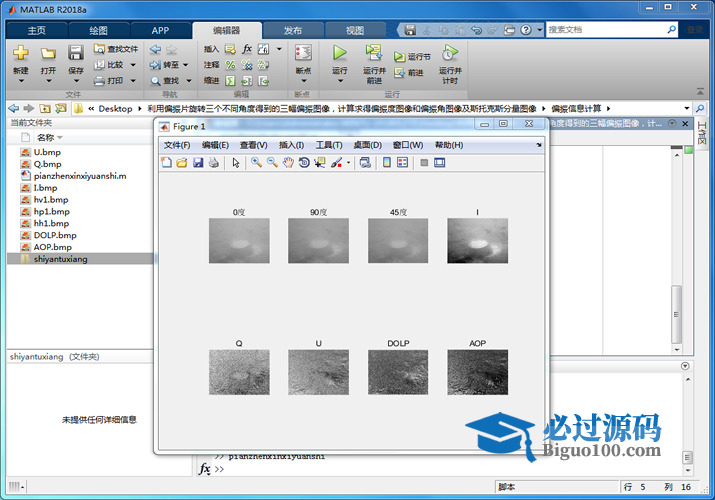Toggle the Insert Legend button
The height and width of the screenshot is (500, 715).
click(x=402, y=163)
